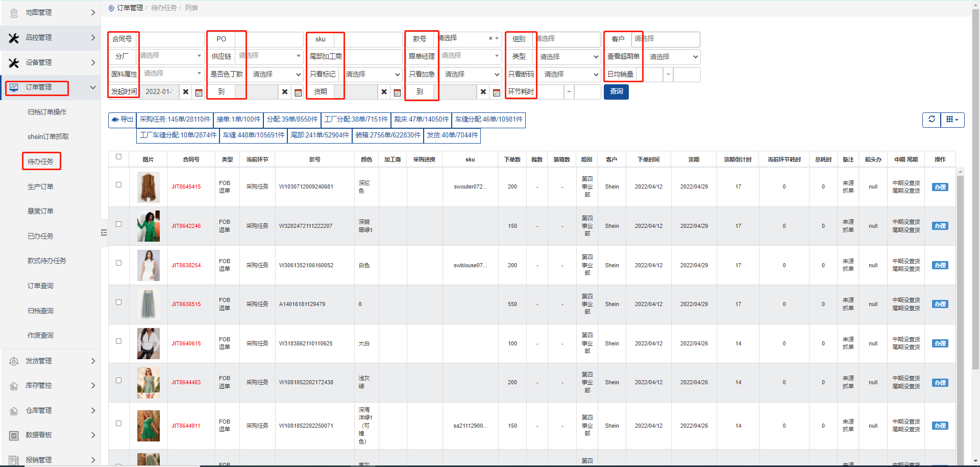Open the 查看超期单 dropdown
980x467 pixels.
coord(672,57)
